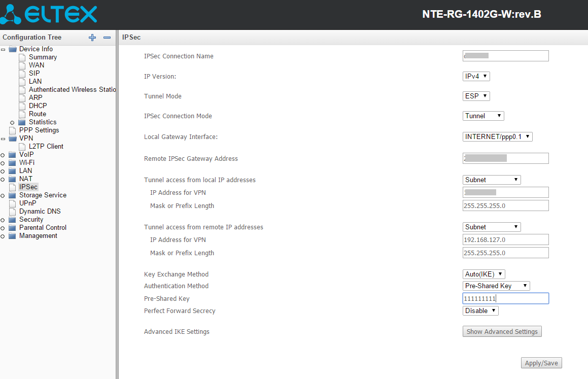Expand the VoIP folder
This screenshot has height=379, width=588.
click(x=3, y=155)
